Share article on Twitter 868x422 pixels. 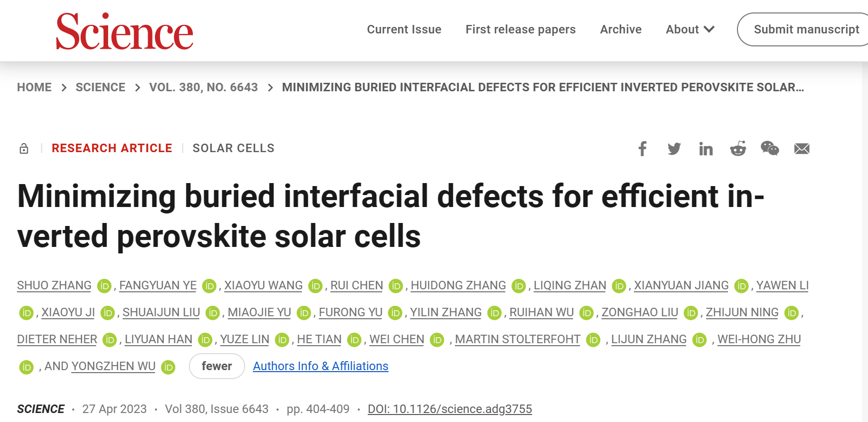674,149
